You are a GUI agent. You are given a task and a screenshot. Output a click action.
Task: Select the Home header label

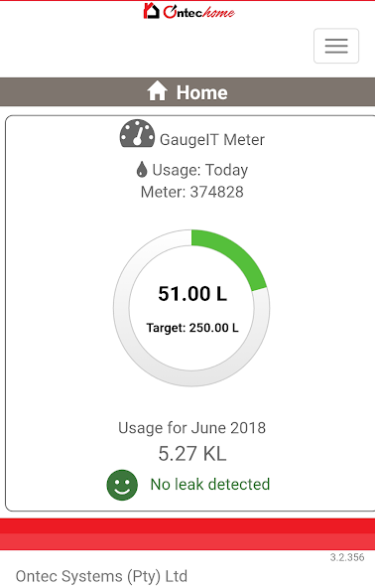202,92
